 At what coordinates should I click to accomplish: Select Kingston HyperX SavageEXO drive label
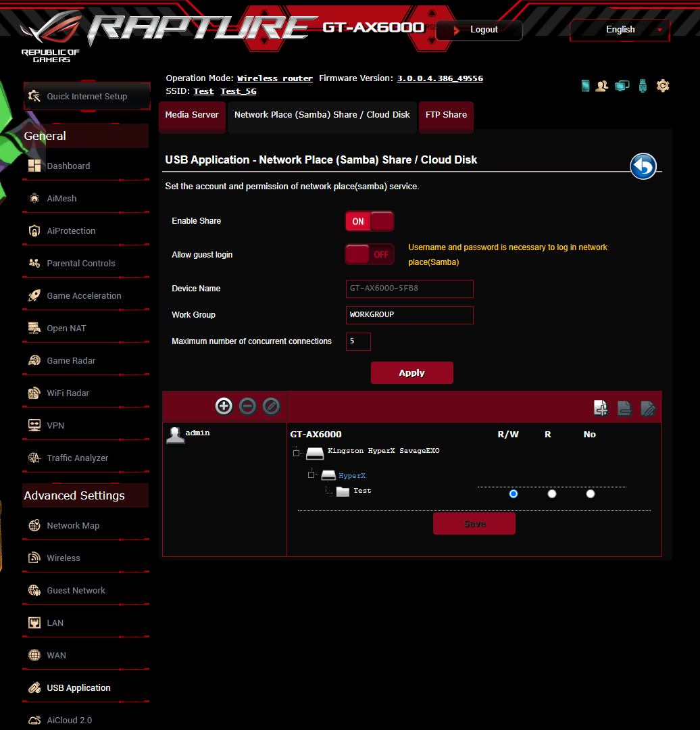click(x=384, y=451)
